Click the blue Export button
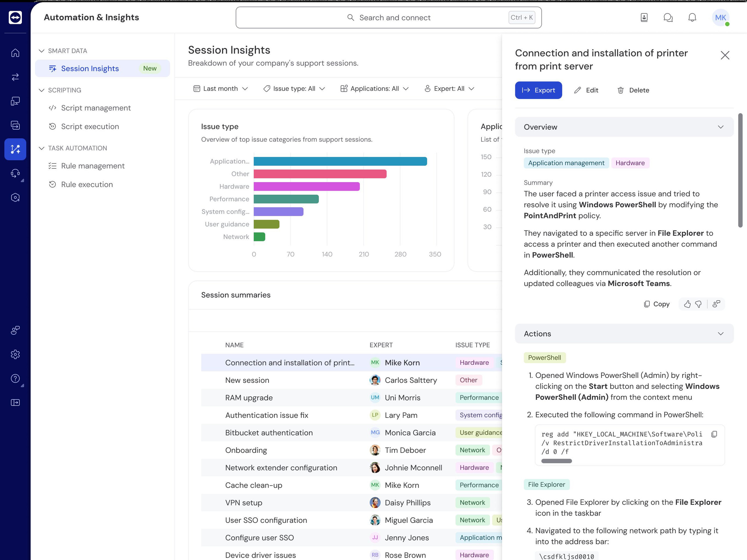This screenshot has height=560, width=747. click(538, 90)
